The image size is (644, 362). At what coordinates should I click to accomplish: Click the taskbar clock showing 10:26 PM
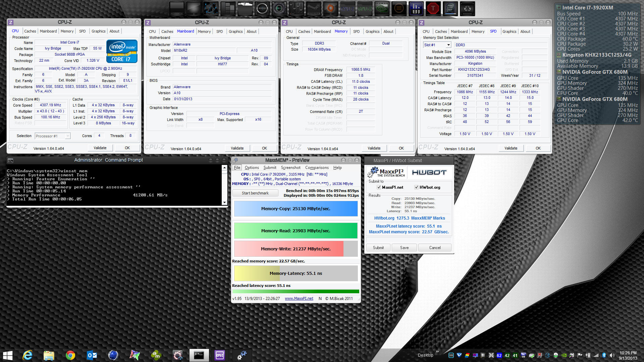coord(628,355)
